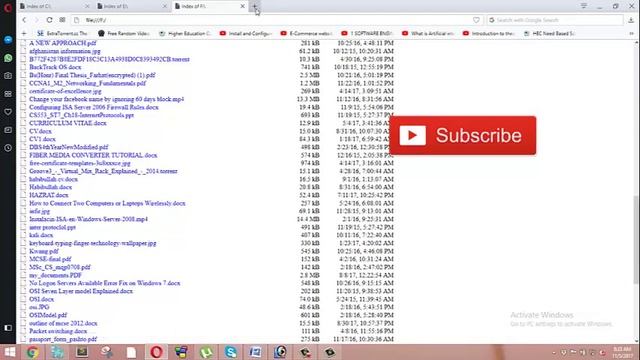Click the page vertical scrollbar thumb

(636, 239)
